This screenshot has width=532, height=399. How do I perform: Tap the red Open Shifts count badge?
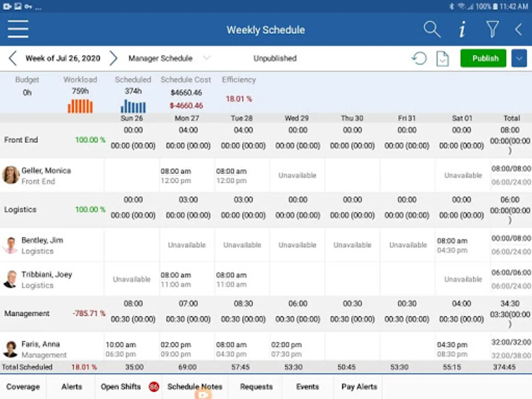point(154,387)
